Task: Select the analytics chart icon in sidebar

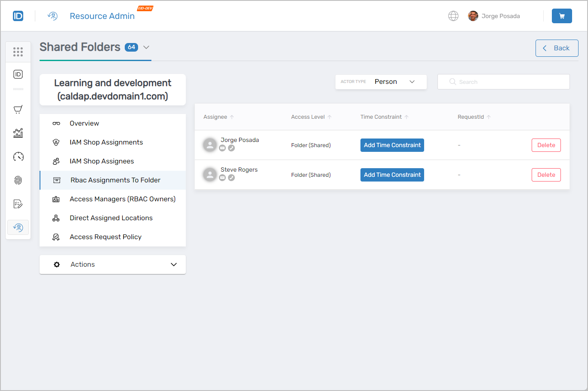Action: click(x=18, y=133)
